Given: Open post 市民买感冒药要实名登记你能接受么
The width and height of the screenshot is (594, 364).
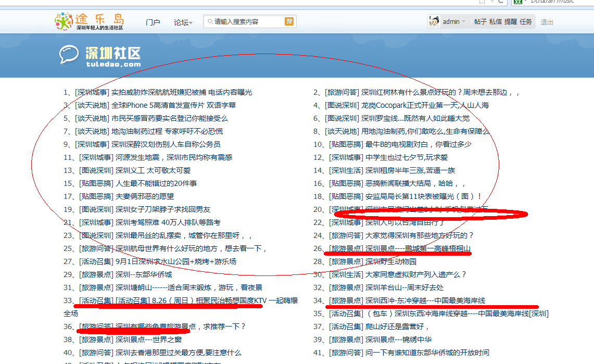Looking at the screenshot, I should [x=169, y=119].
